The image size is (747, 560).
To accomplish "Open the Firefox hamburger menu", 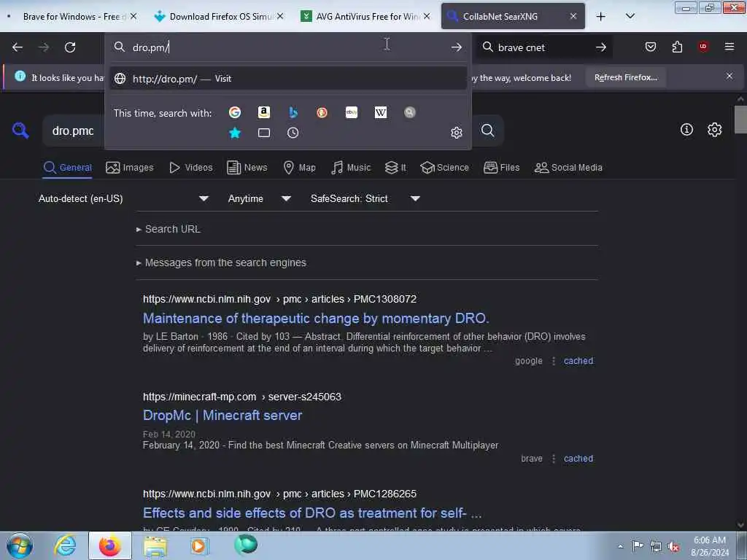I will pos(729,47).
